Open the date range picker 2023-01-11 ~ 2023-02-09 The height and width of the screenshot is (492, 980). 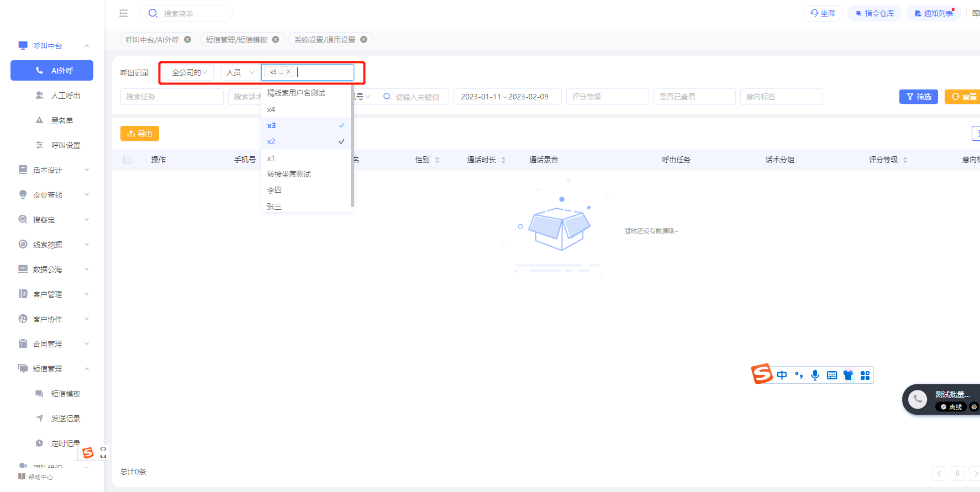pos(507,97)
